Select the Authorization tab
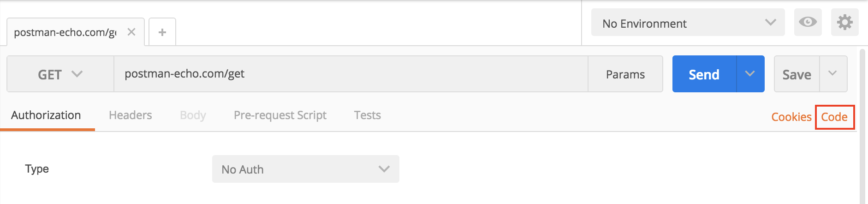 (x=46, y=115)
